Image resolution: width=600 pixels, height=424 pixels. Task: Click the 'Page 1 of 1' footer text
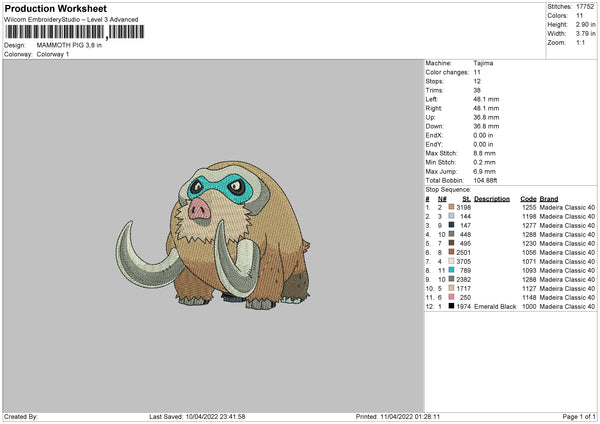[x=579, y=417]
